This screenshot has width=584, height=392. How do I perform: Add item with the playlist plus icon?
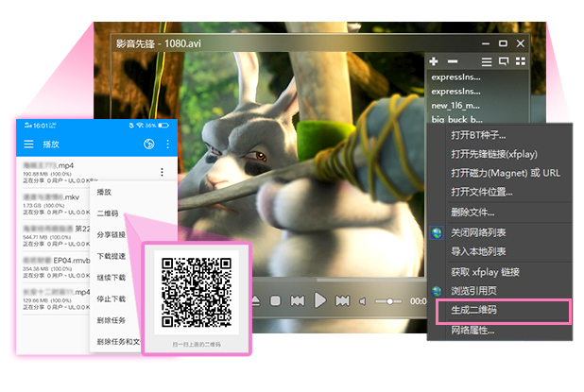[x=434, y=61]
